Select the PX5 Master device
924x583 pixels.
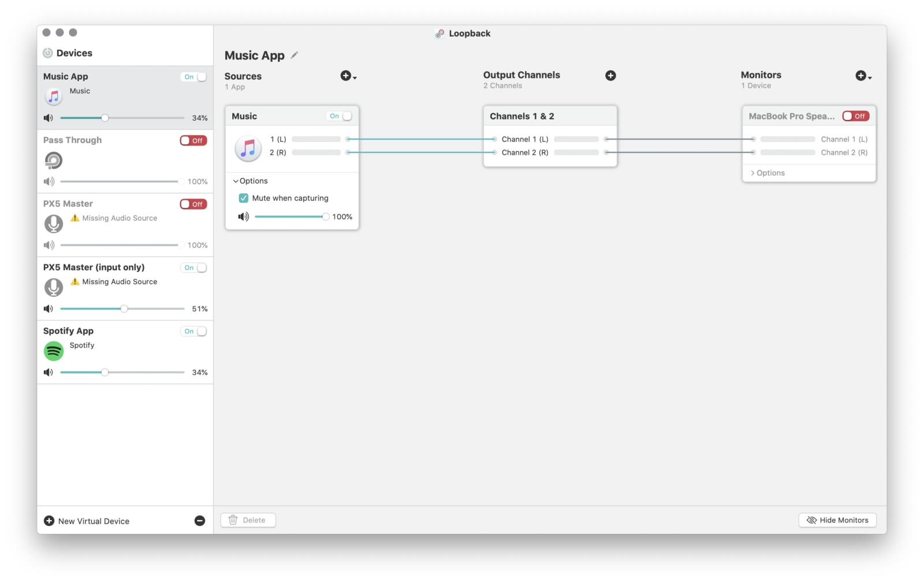coord(125,225)
